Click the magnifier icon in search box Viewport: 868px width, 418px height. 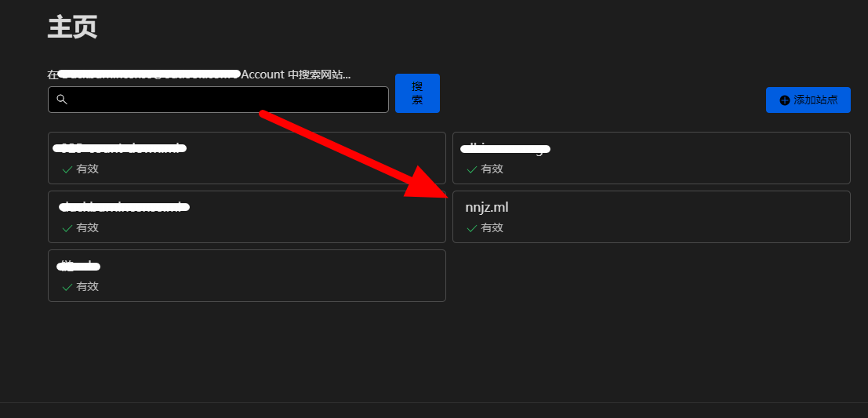[x=62, y=100]
